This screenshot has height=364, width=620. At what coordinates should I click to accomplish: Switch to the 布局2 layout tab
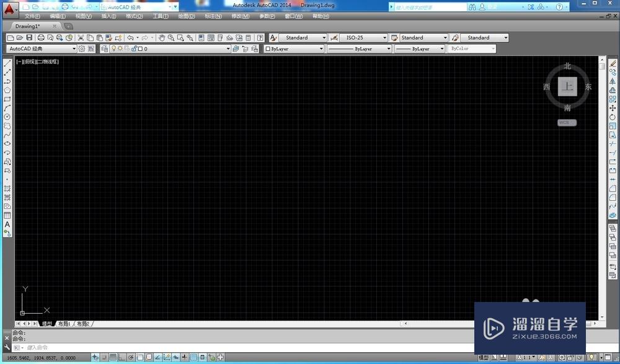(x=83, y=324)
